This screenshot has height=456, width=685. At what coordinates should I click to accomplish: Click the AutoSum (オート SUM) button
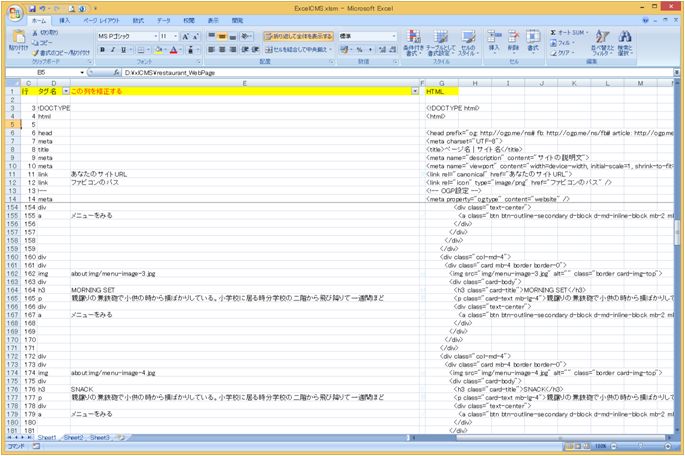(x=568, y=33)
